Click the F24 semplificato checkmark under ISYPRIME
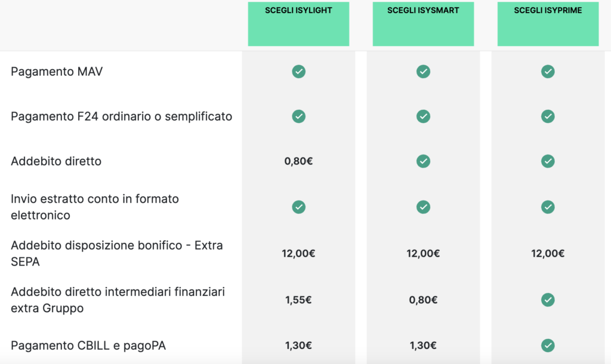Image resolution: width=611 pixels, height=364 pixels. coord(548,116)
